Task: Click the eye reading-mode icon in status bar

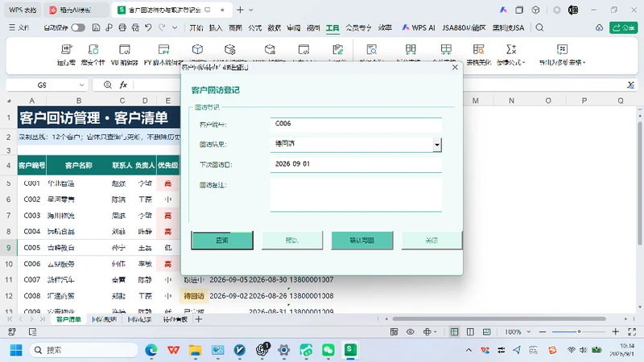Action: point(411,331)
